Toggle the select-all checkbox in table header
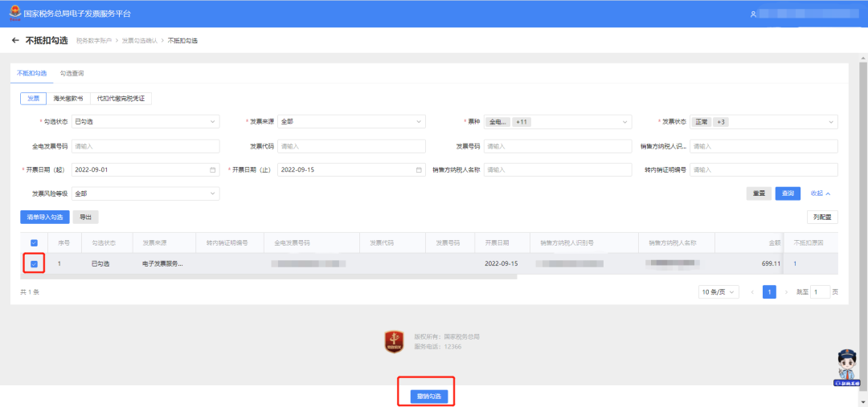868x407 pixels. tap(34, 242)
